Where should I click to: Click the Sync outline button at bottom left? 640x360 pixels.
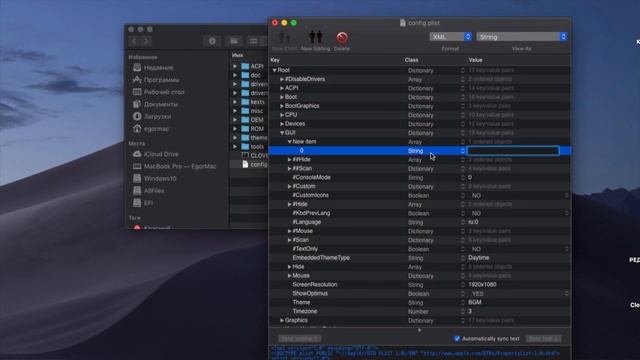click(299, 339)
